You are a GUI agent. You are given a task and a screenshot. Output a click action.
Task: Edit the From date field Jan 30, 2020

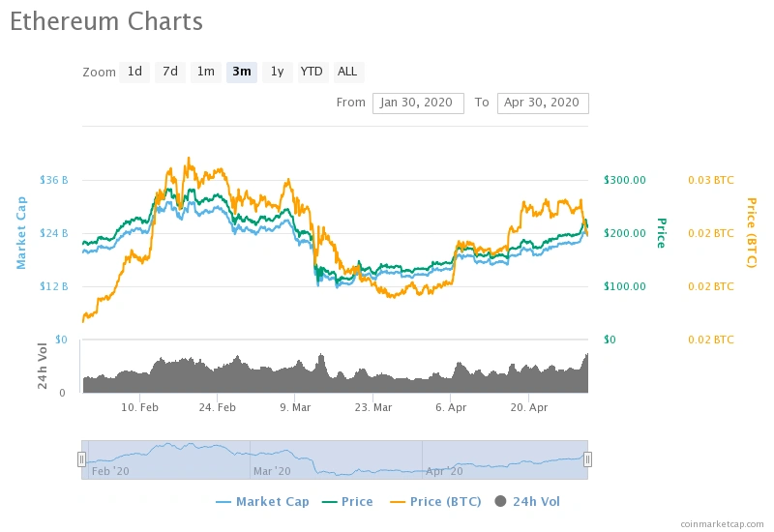click(x=418, y=103)
